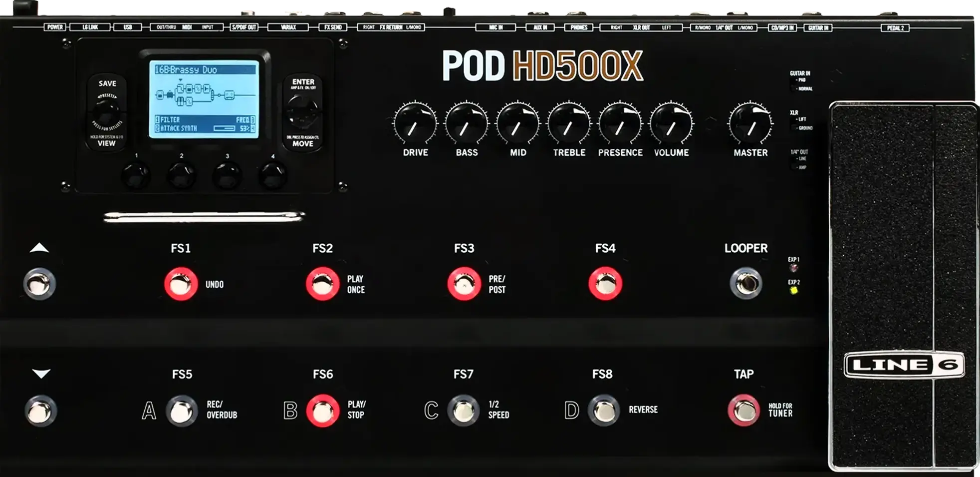Image resolution: width=980 pixels, height=477 pixels.
Task: Click the VIEW button
Action: tap(106, 143)
